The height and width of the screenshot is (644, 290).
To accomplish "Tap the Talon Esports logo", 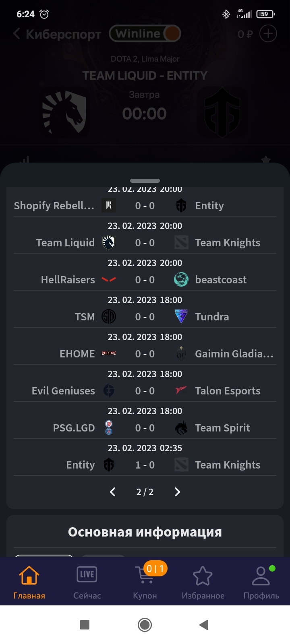I will point(181,390).
